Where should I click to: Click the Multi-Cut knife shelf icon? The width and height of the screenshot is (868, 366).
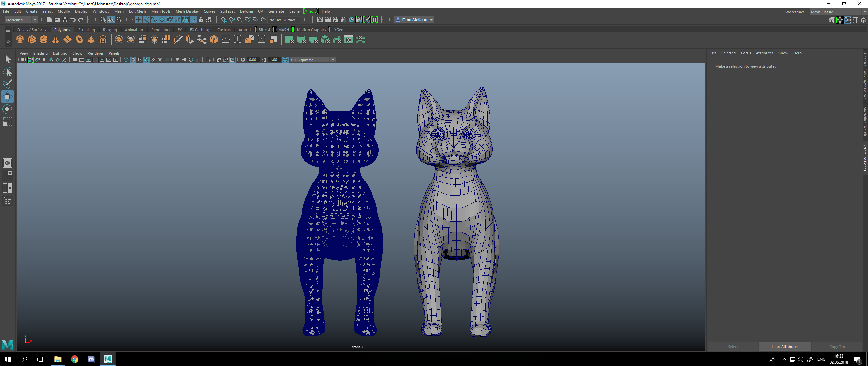click(x=178, y=40)
